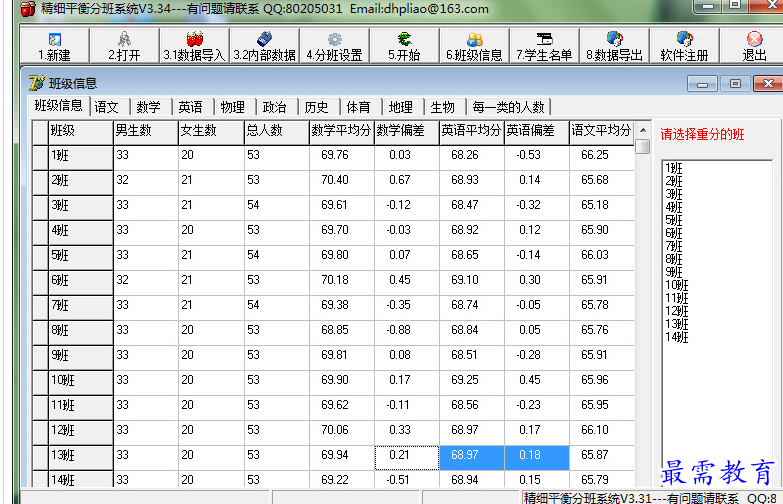Click the 5.开始 start icon
The height and width of the screenshot is (504, 783).
(404, 45)
